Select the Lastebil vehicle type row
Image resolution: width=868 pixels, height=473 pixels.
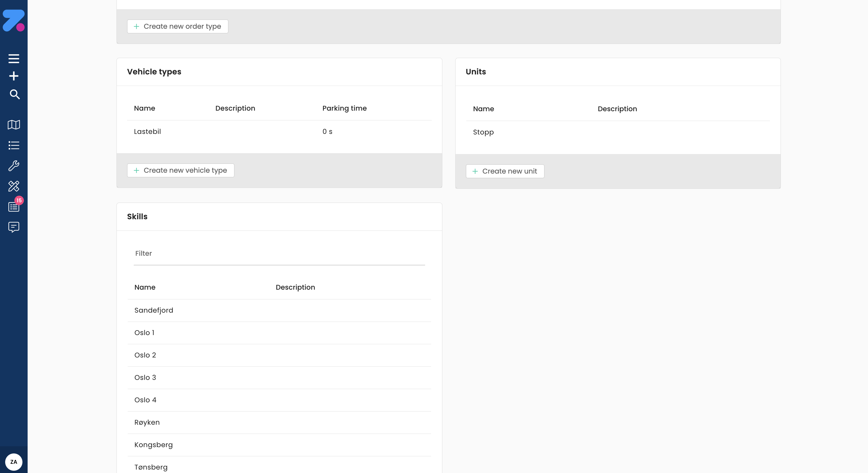(147, 131)
